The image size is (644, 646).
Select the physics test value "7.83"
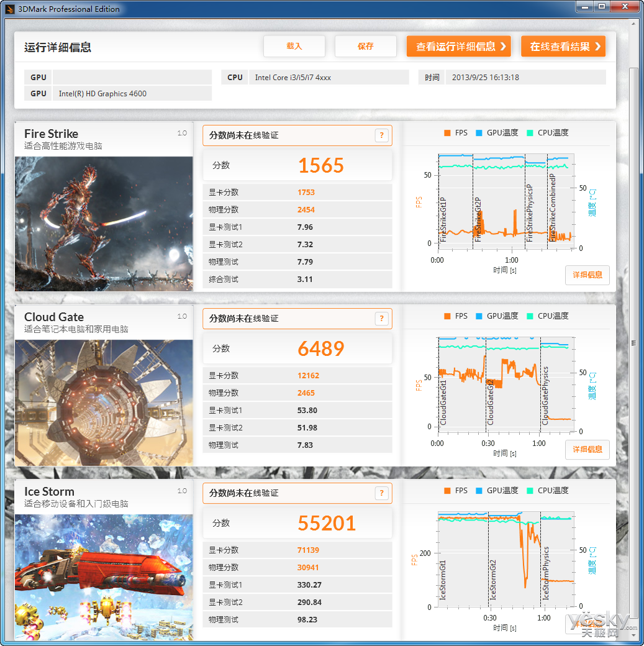[306, 445]
